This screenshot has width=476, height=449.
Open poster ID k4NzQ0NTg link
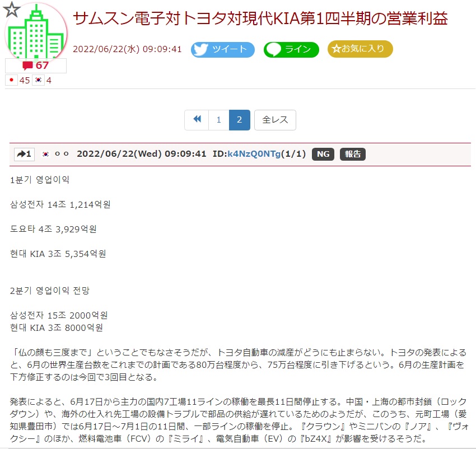(254, 154)
